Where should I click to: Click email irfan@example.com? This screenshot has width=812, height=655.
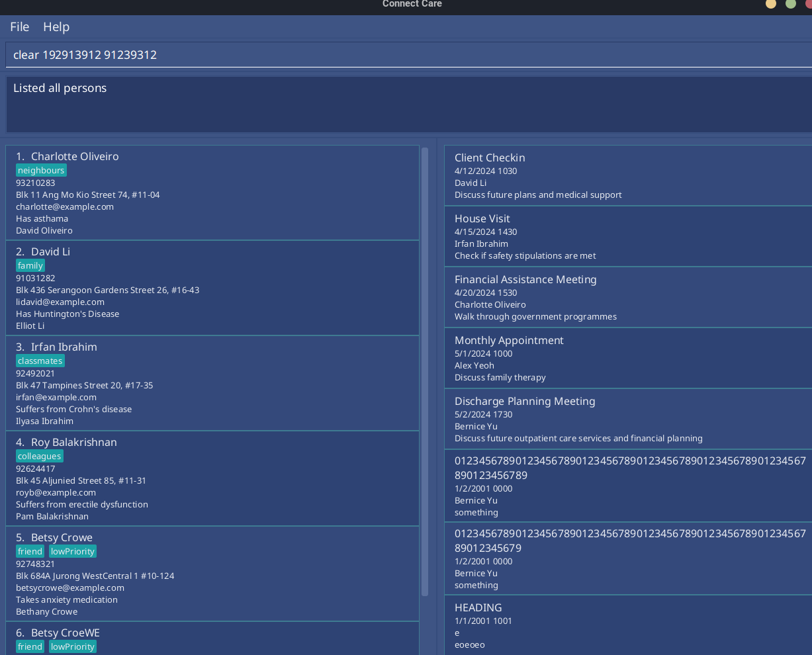[x=56, y=397]
